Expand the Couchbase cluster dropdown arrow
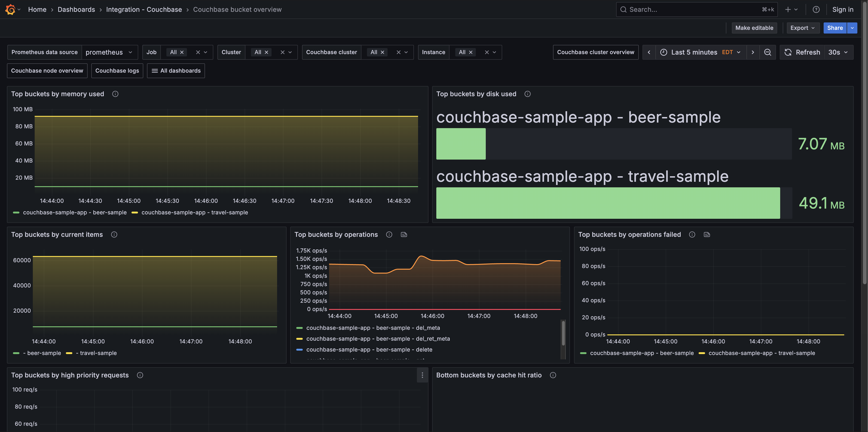Image resolution: width=868 pixels, height=432 pixels. pos(406,52)
